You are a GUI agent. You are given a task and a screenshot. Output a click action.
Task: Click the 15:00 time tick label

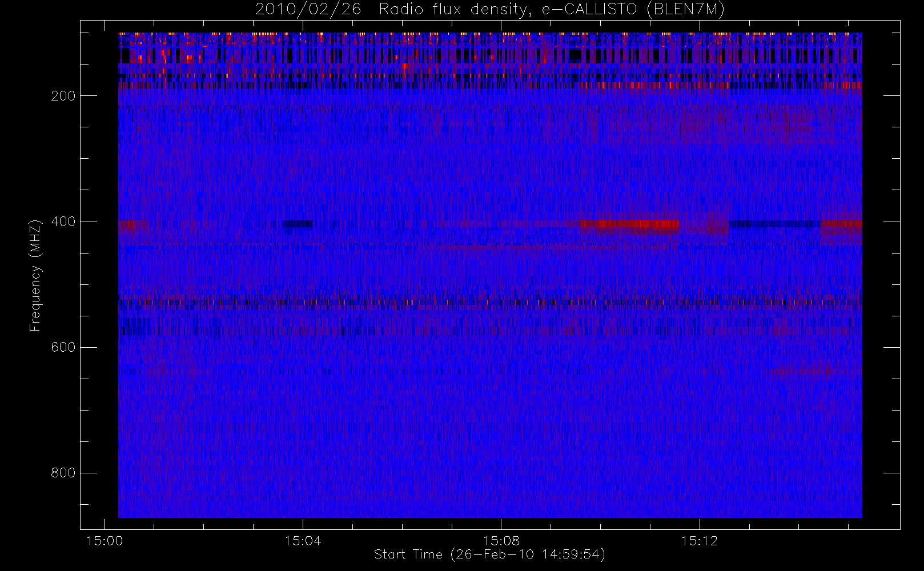click(x=105, y=541)
